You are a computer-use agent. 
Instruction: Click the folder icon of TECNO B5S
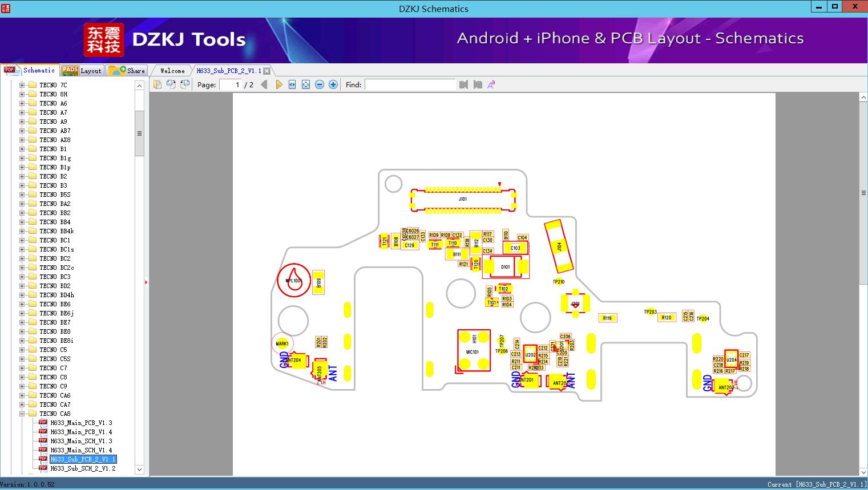31,195
